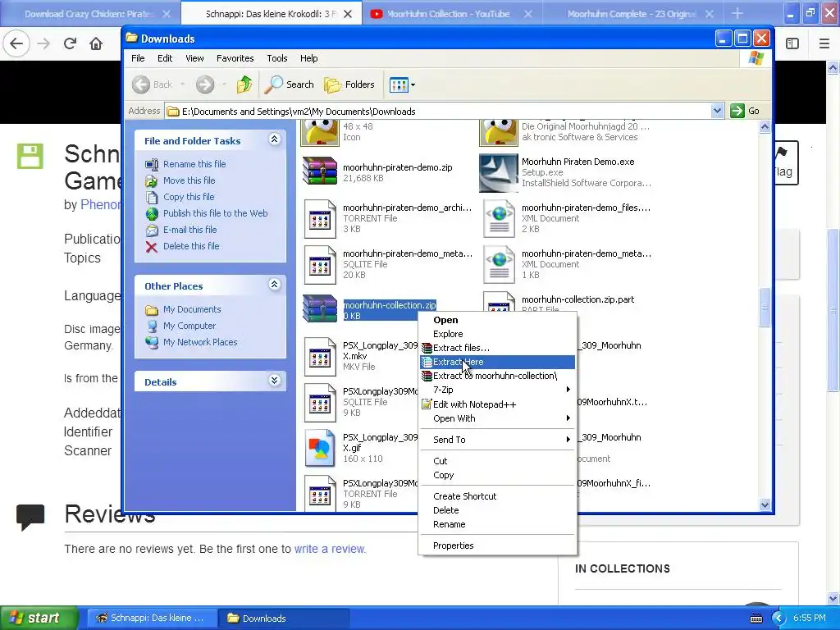Choose Properties in context menu
This screenshot has width=840, height=630.
(497, 546)
